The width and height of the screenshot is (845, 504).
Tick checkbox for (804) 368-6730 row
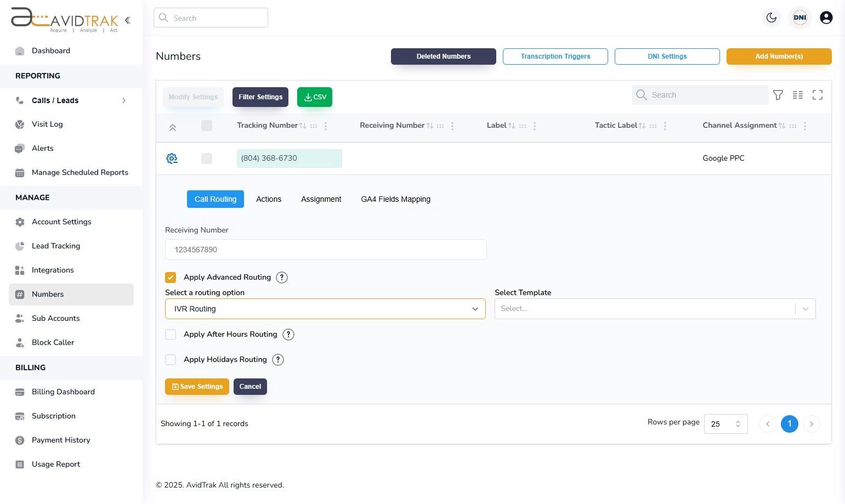(x=207, y=158)
